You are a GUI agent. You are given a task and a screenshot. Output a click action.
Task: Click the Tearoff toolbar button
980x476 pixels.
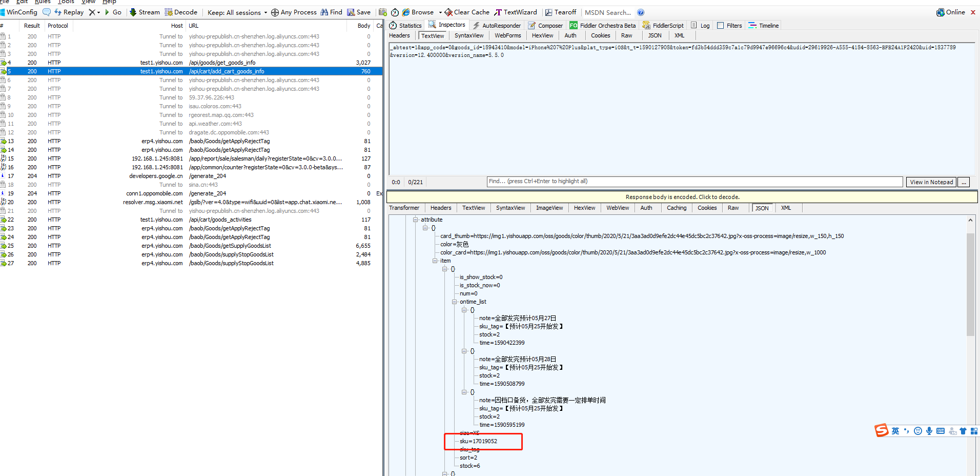(561, 12)
